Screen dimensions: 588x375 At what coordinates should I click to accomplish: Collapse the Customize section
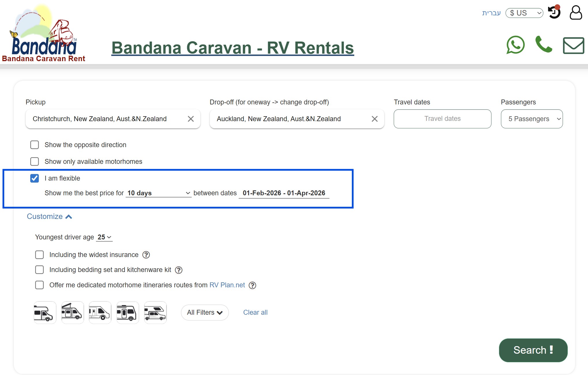(49, 216)
